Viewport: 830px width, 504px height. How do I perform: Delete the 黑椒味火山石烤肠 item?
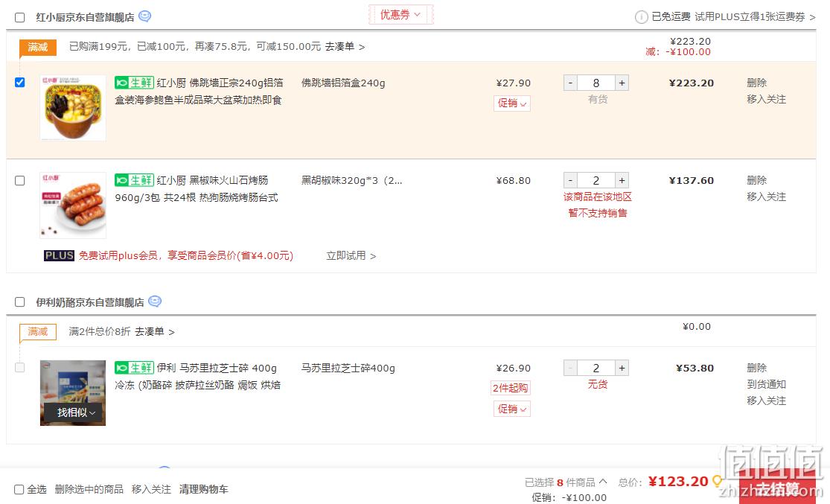coord(756,180)
